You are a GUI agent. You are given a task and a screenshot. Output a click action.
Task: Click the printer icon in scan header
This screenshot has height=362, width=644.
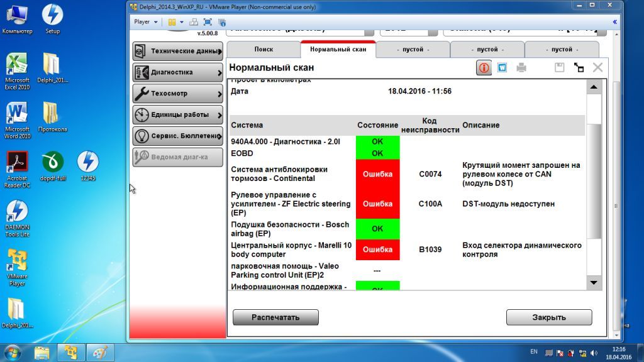(x=521, y=68)
